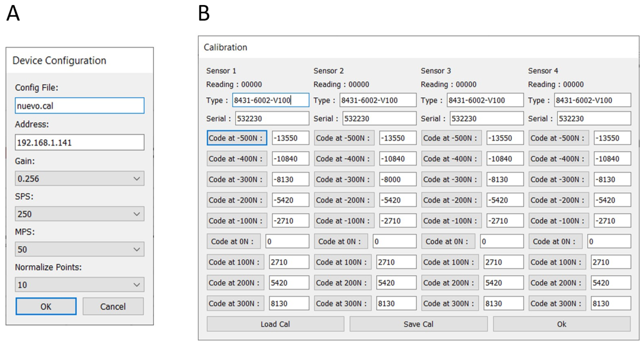This screenshot has width=644, height=346.
Task: Click Sensor 3 Code at 100N button
Action: pyautogui.click(x=450, y=262)
